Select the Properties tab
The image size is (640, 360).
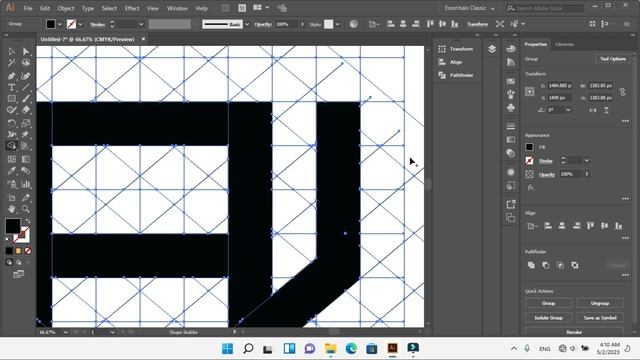click(x=536, y=44)
